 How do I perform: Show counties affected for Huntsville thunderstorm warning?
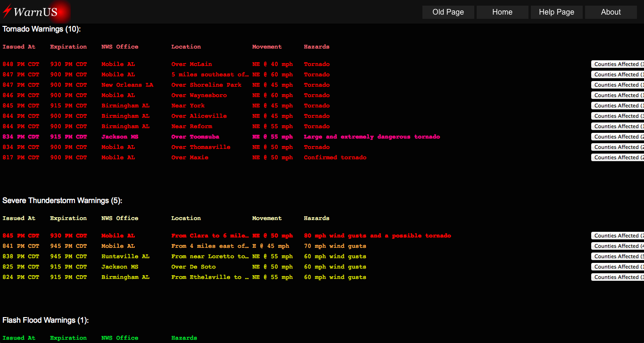(x=618, y=256)
